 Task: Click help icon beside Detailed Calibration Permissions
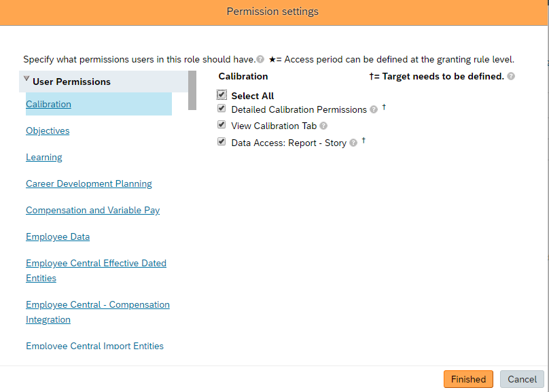click(x=374, y=110)
